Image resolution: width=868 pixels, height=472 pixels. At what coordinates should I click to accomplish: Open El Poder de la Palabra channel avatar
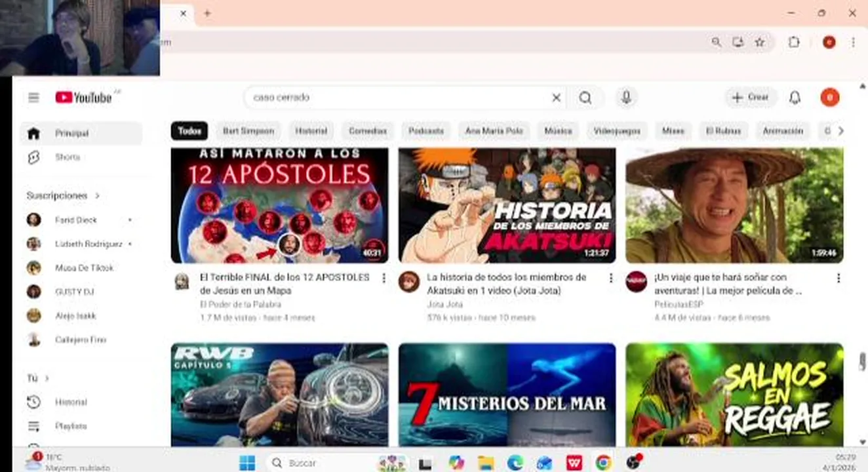(182, 282)
